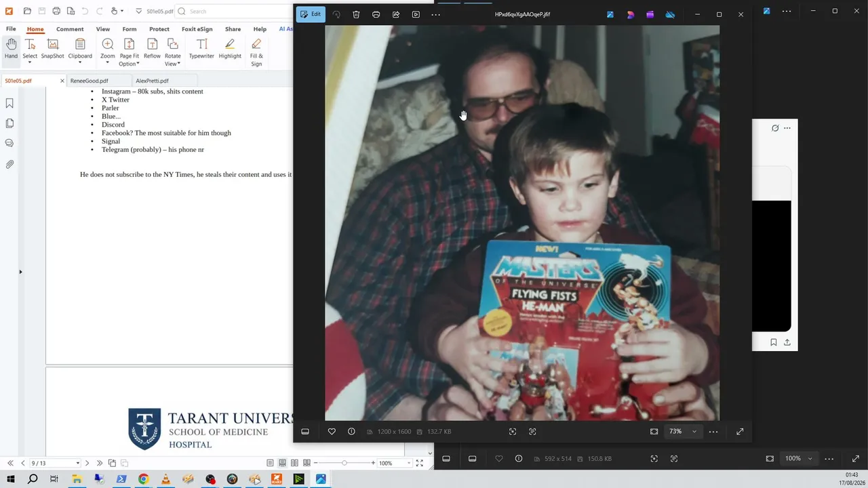
Task: Enter full screen in the front Photos window
Action: 740,432
